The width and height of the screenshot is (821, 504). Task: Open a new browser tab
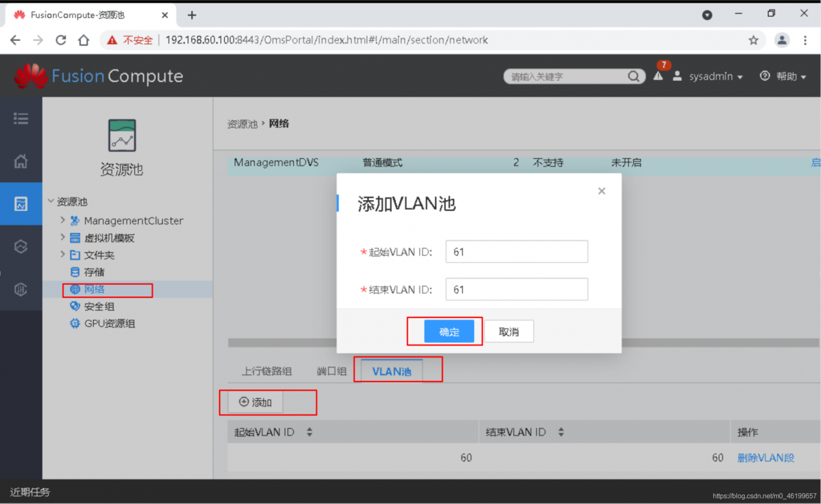tap(192, 15)
